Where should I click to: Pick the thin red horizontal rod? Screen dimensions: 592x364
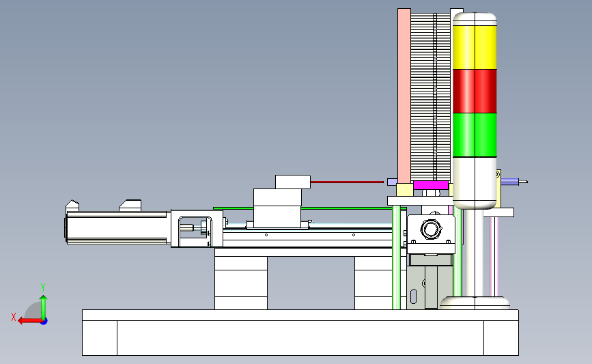coord(347,182)
